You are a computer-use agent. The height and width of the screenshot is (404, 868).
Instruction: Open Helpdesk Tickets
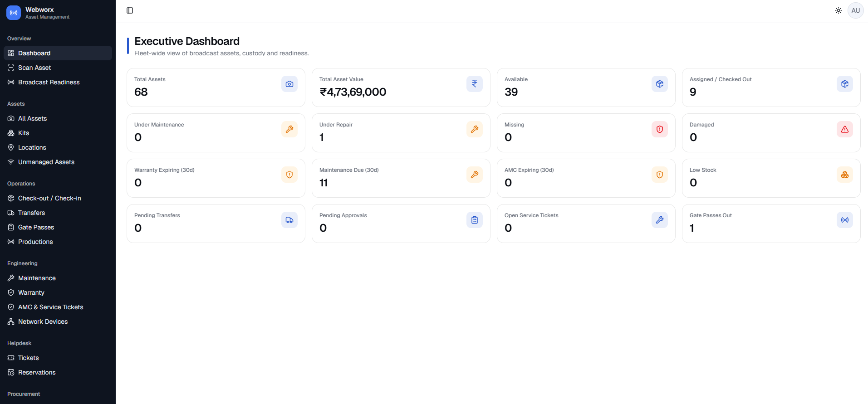[x=58, y=358]
